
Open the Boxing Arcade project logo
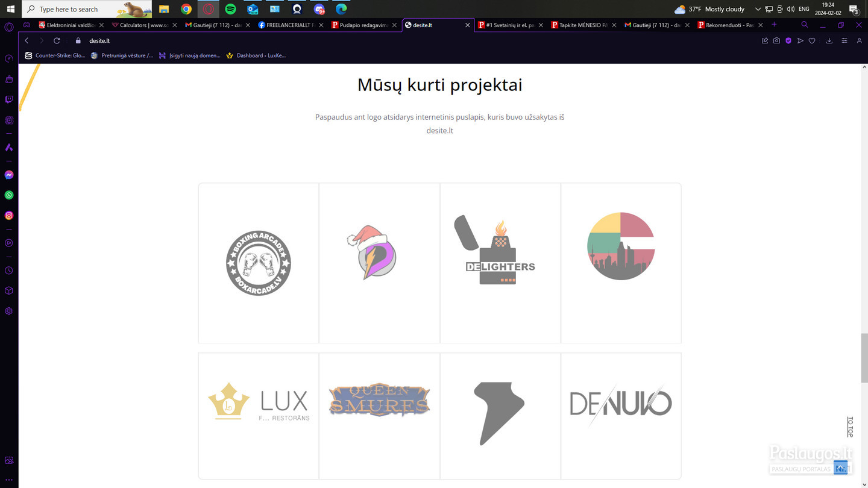point(259,263)
